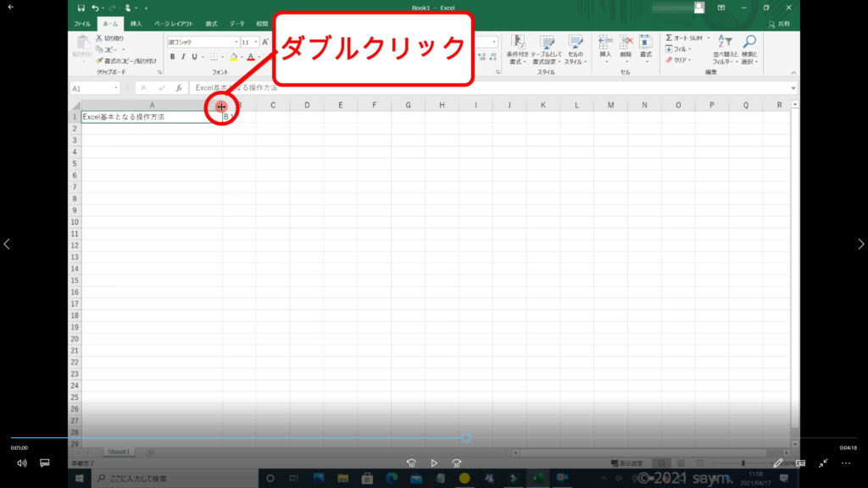The height and width of the screenshot is (488, 868).
Task: Click the Cut scissors icon
Action: [99, 38]
